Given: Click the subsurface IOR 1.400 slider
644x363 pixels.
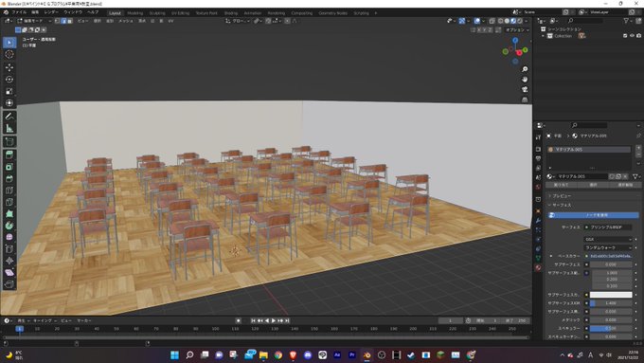Looking at the screenshot, I should coord(611,303).
